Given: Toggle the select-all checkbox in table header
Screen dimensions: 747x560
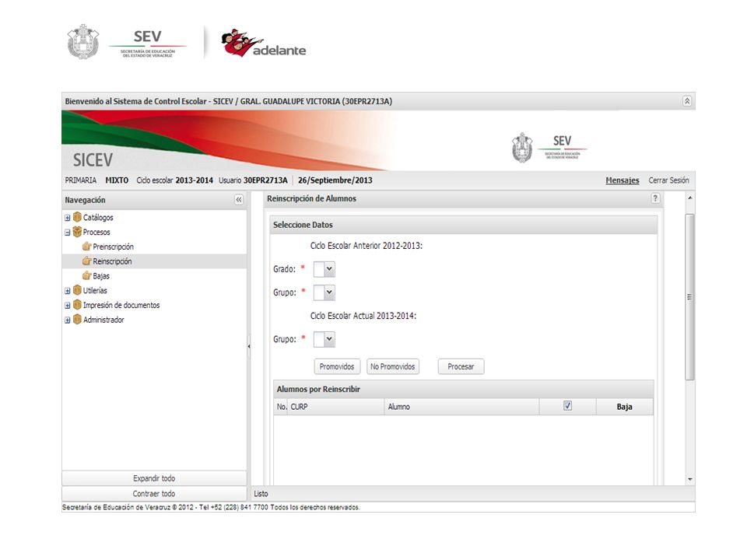Looking at the screenshot, I should click(x=567, y=406).
